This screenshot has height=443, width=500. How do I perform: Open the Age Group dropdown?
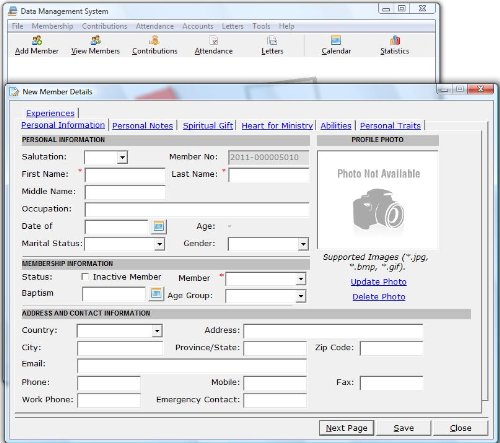(x=301, y=296)
